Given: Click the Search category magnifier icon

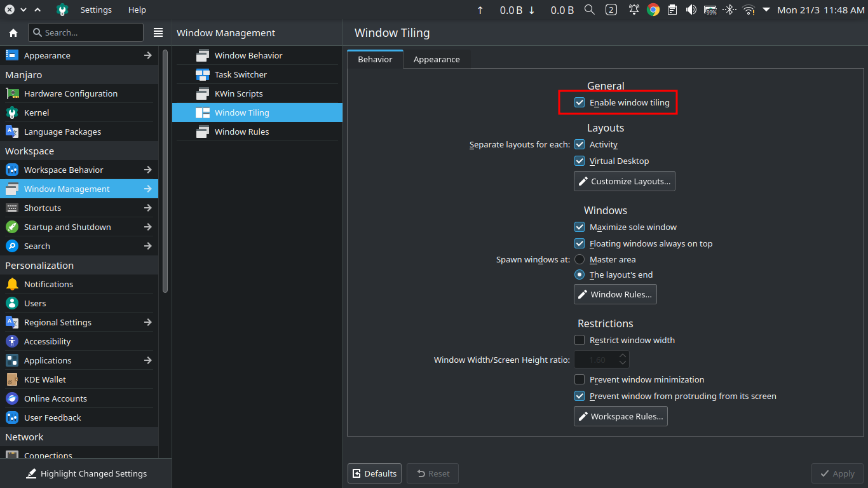Looking at the screenshot, I should click(x=12, y=246).
